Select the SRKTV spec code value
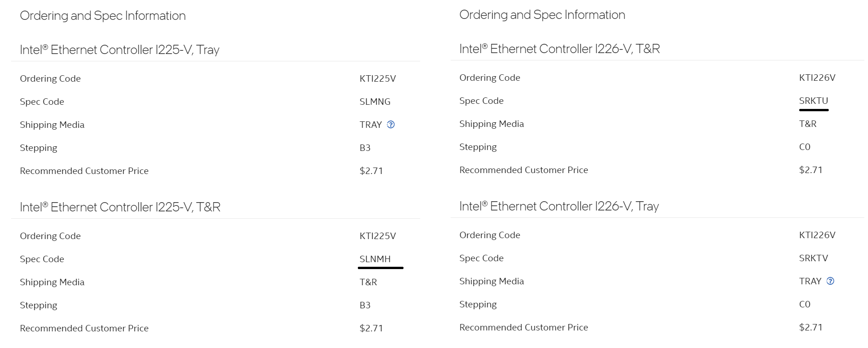Screen dimensions: 868x348 tap(814, 258)
